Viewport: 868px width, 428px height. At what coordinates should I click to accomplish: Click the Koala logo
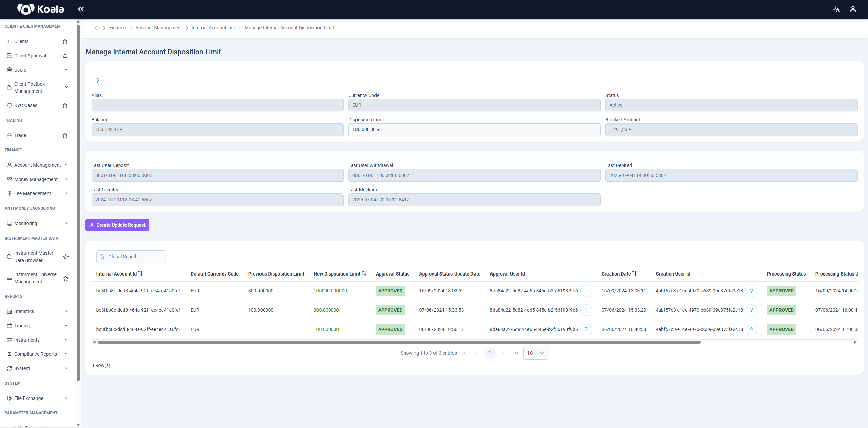click(40, 9)
